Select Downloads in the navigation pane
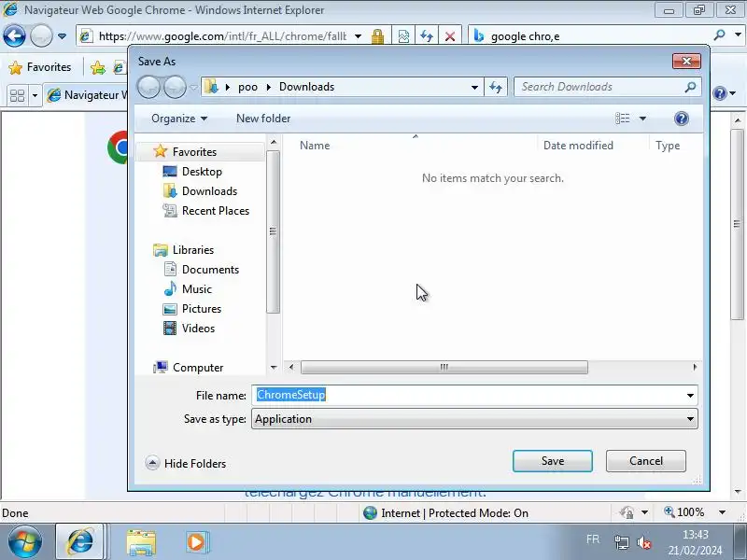The width and height of the screenshot is (747, 560). 209,191
